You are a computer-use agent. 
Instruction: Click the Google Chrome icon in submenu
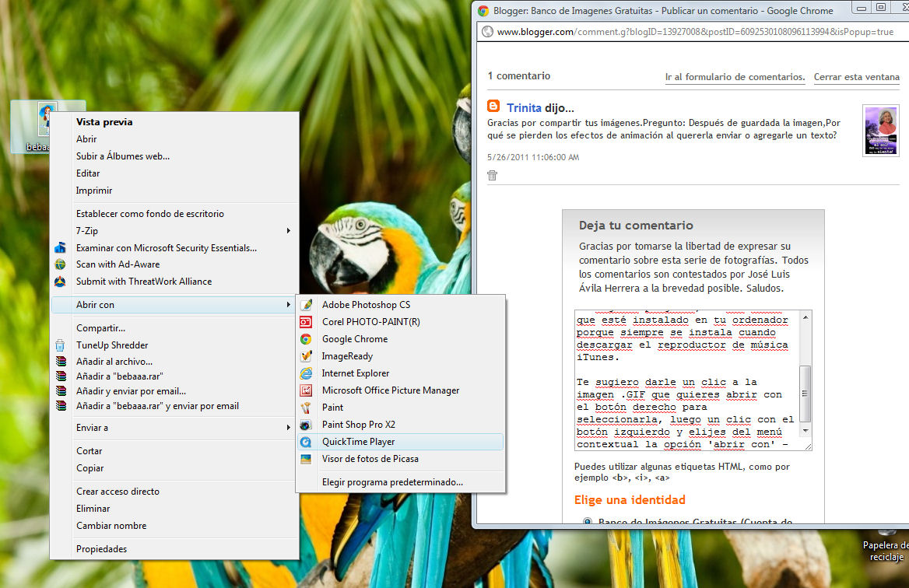click(x=306, y=339)
